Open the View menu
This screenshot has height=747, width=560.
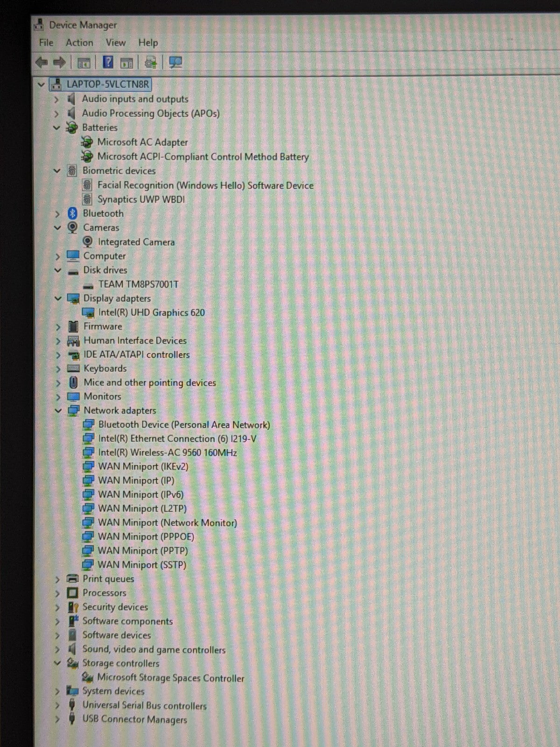pyautogui.click(x=115, y=42)
